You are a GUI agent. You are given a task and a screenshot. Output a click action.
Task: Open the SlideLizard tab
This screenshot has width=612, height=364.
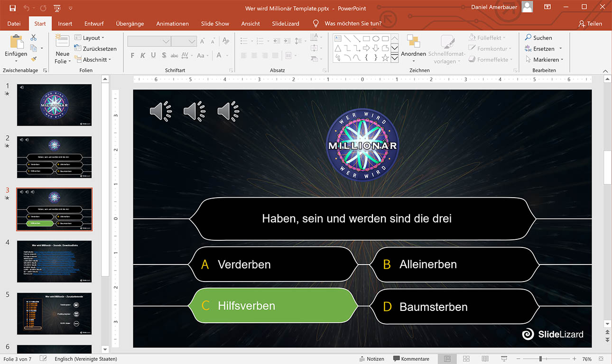[286, 24]
